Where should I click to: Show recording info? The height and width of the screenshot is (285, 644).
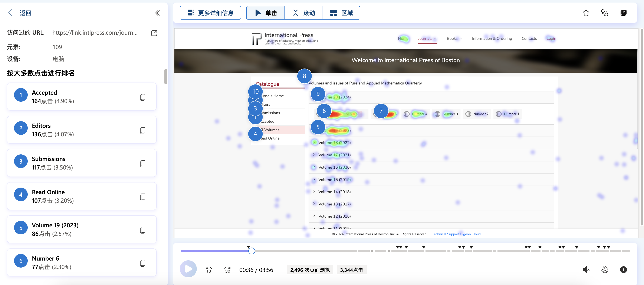[624, 270]
